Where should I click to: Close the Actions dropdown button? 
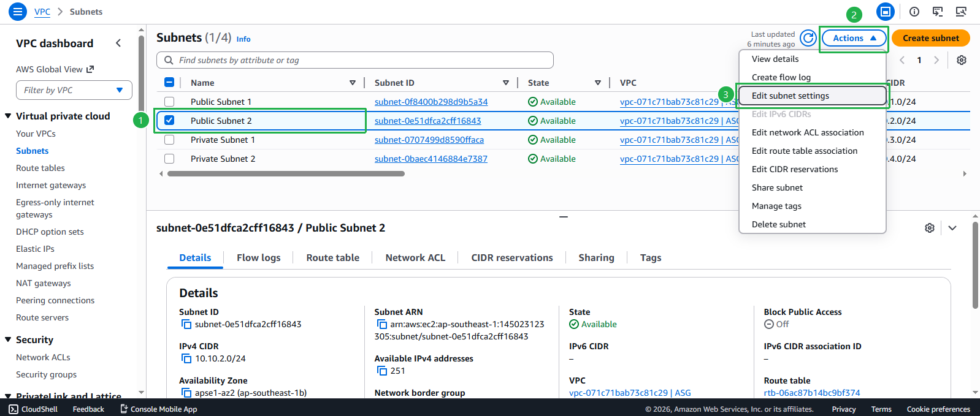[x=854, y=38]
